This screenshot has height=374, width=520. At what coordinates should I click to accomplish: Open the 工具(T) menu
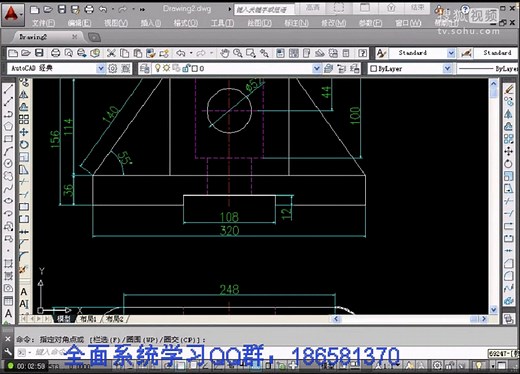pos(222,23)
